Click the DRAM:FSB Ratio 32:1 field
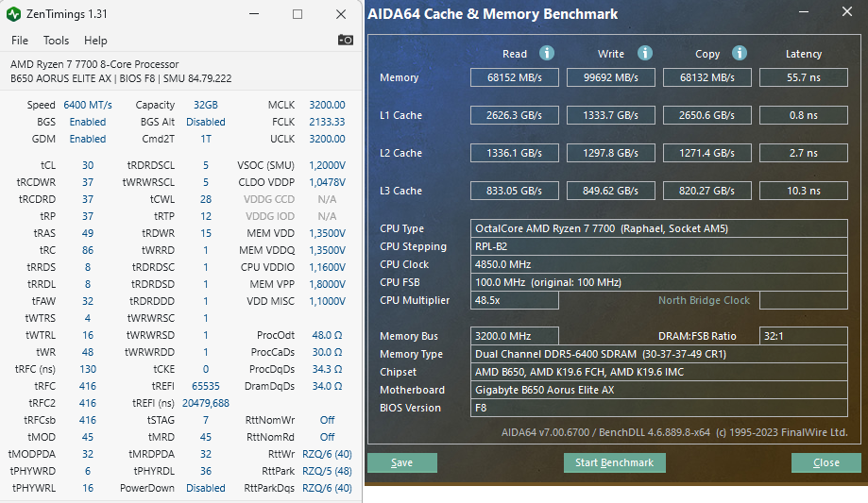 click(803, 336)
